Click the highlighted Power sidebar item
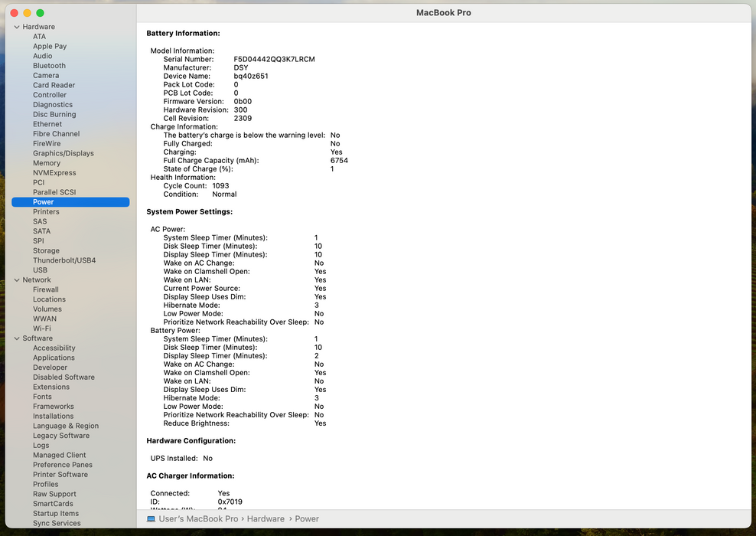The image size is (756, 536). click(x=70, y=202)
